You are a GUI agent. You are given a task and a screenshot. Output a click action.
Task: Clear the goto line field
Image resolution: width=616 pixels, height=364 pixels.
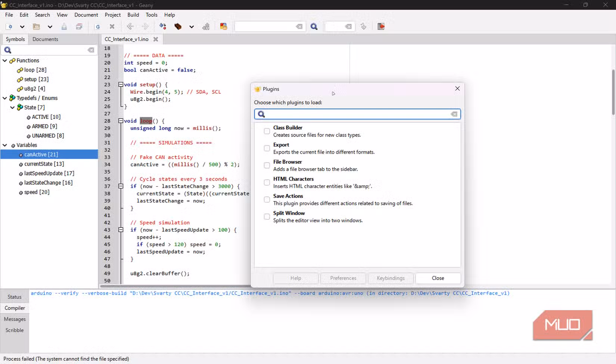tap(348, 26)
